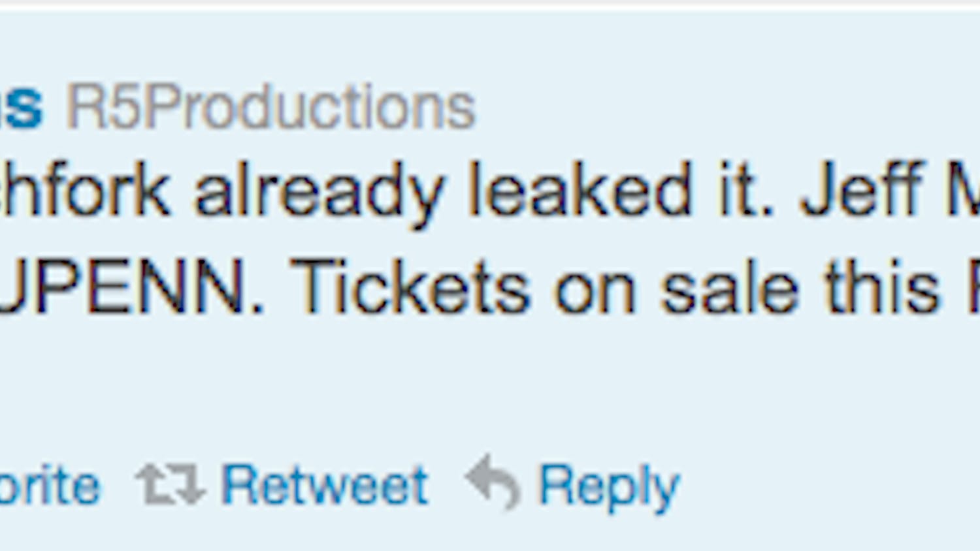Click the word "on" before sale

pos(595,290)
